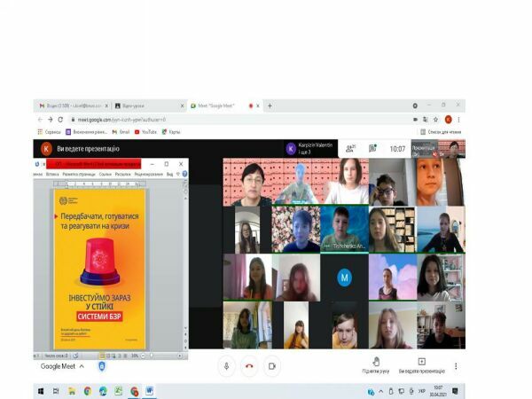Open the chat messages icon
Image resolution: width=532 pixels, height=399 pixels.
coord(372,148)
